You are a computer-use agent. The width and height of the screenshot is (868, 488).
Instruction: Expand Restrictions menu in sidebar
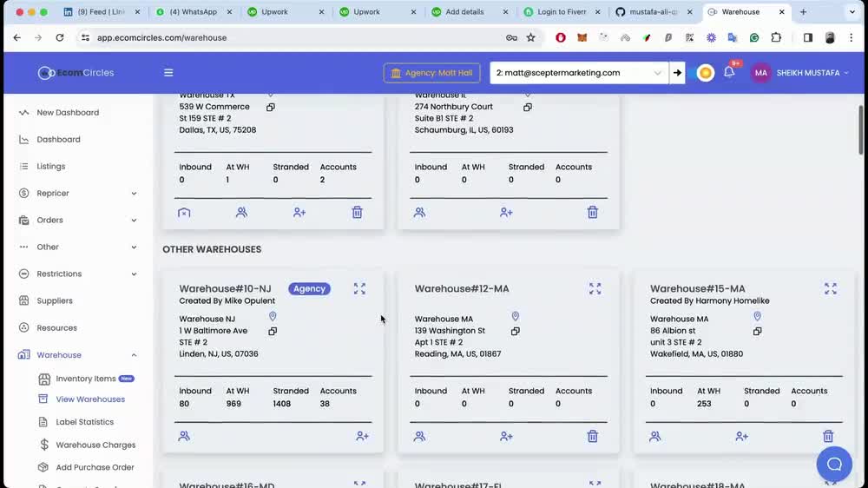(x=77, y=274)
